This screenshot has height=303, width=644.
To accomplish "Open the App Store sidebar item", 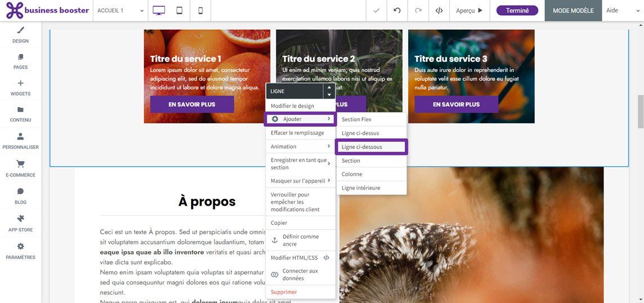I will [20, 223].
